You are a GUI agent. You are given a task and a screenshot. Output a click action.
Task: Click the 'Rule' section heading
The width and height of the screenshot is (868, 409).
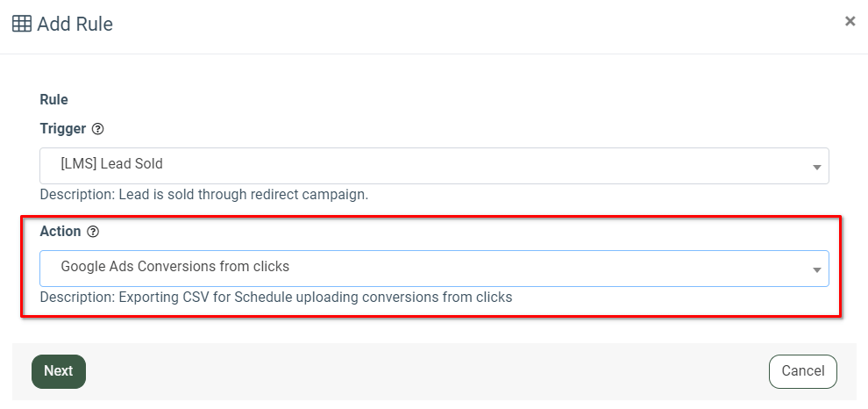coord(53,100)
